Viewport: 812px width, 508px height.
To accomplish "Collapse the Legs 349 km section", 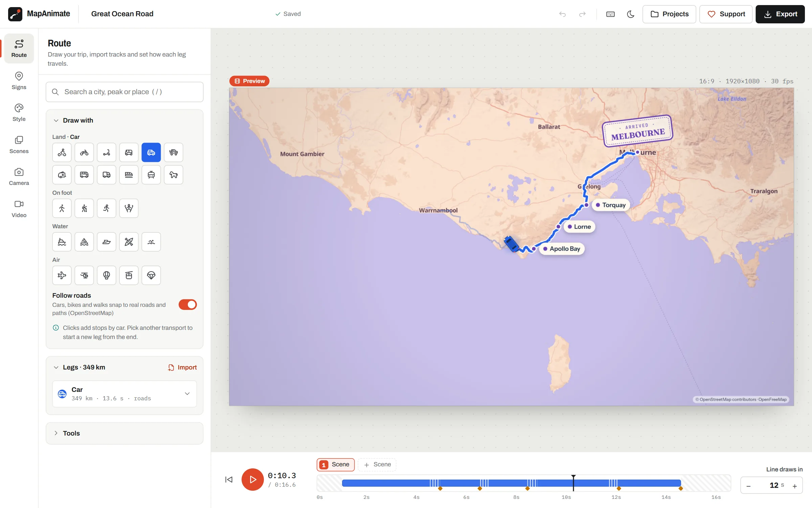I will click(x=56, y=367).
